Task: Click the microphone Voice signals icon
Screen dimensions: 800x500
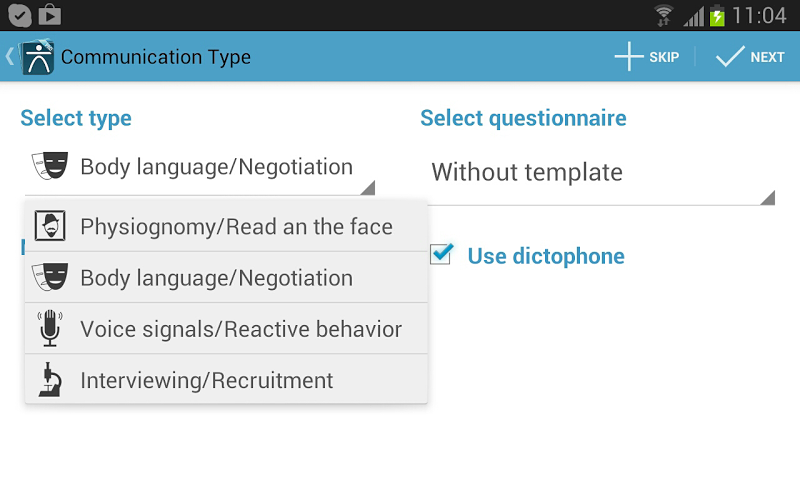Action: (50, 328)
